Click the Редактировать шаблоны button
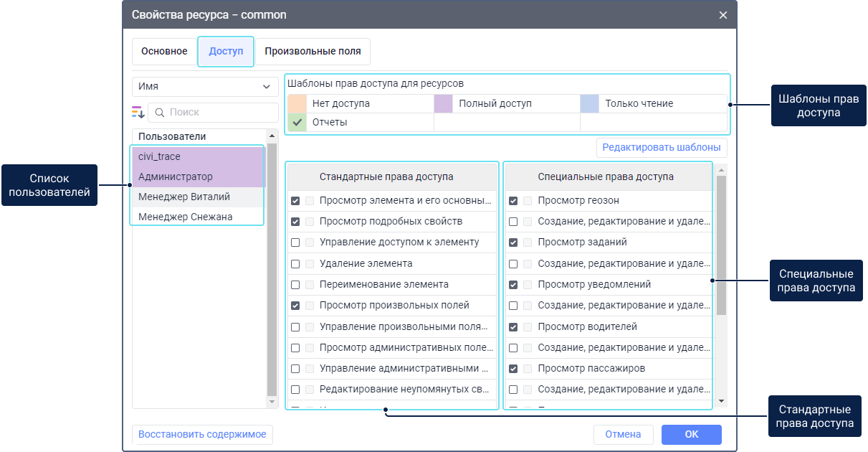The image size is (868, 452). pos(661,148)
